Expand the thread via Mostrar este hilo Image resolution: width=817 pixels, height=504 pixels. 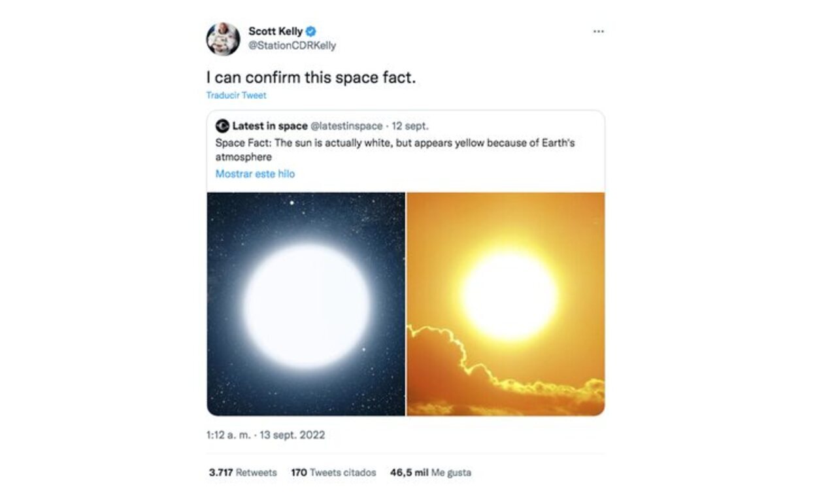254,173
